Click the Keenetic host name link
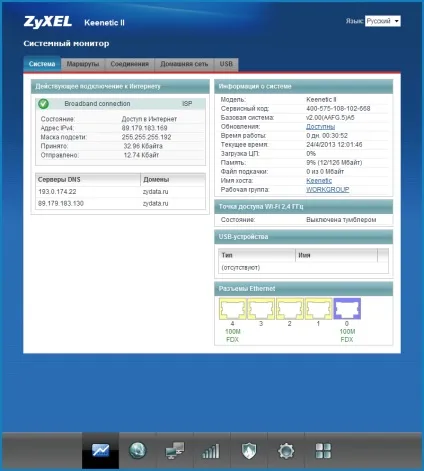424x471 pixels. coord(319,181)
